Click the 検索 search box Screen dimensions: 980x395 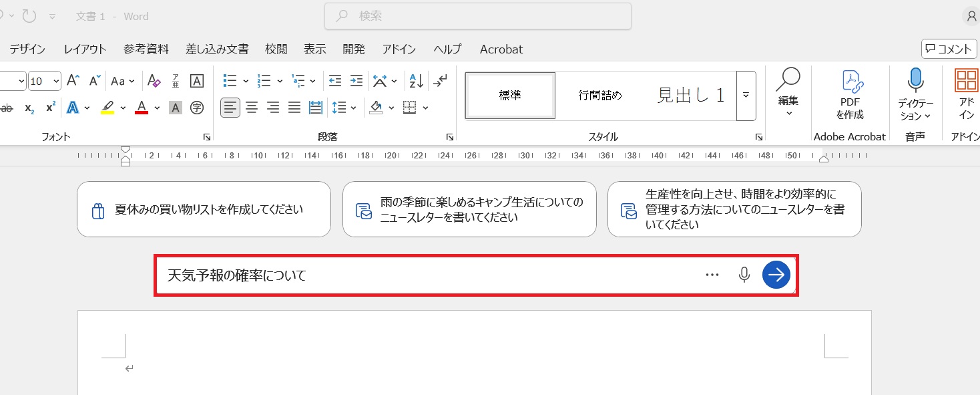tap(477, 16)
